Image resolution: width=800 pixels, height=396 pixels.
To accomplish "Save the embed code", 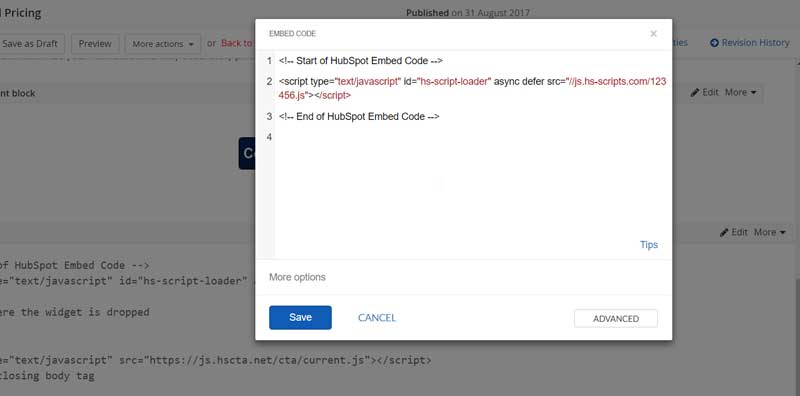I will tap(300, 317).
